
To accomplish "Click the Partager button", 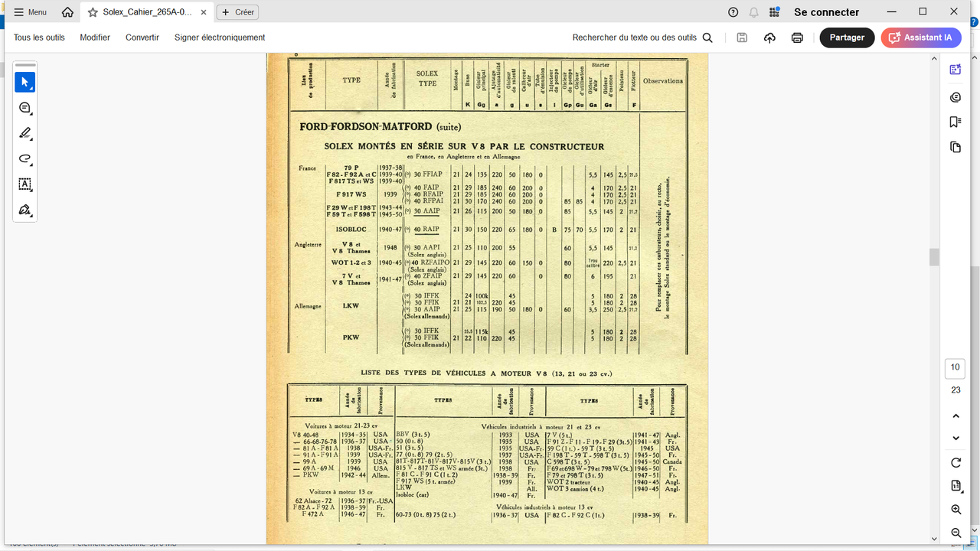I will tap(847, 37).
